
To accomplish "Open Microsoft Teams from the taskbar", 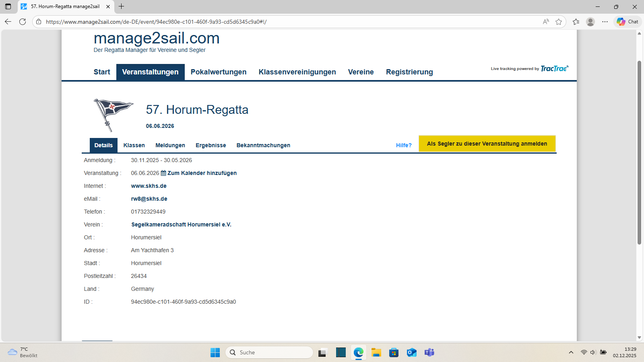I will 429,352.
